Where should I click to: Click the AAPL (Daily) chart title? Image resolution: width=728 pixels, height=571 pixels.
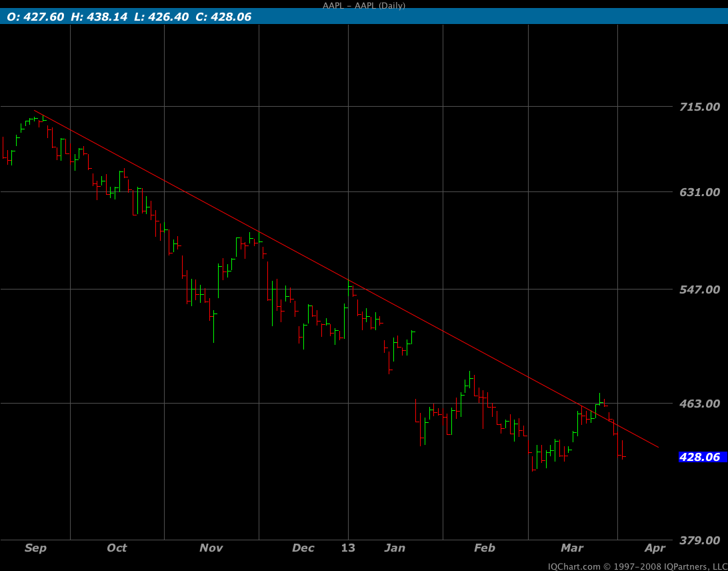tap(364, 5)
